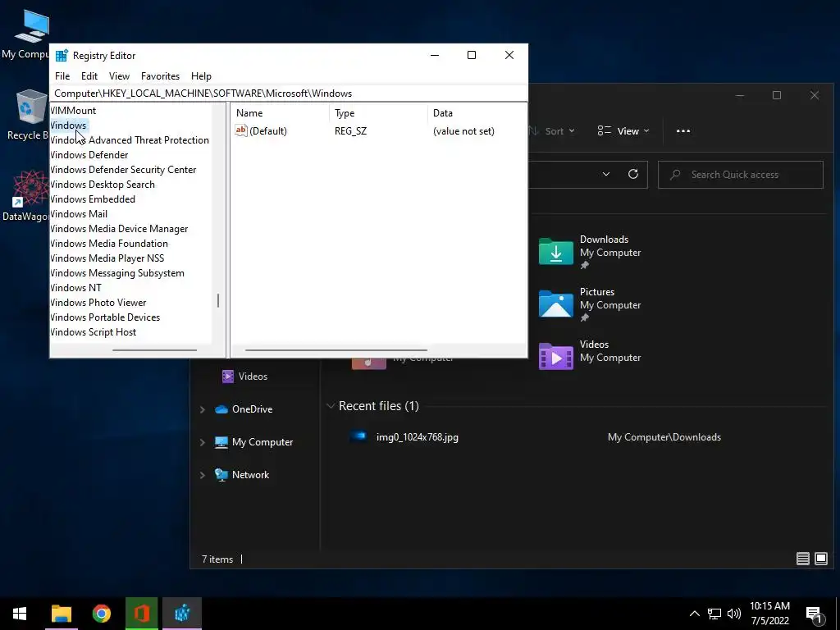Expand the OneDrive node
Image resolution: width=840 pixels, height=630 pixels.
click(203, 409)
